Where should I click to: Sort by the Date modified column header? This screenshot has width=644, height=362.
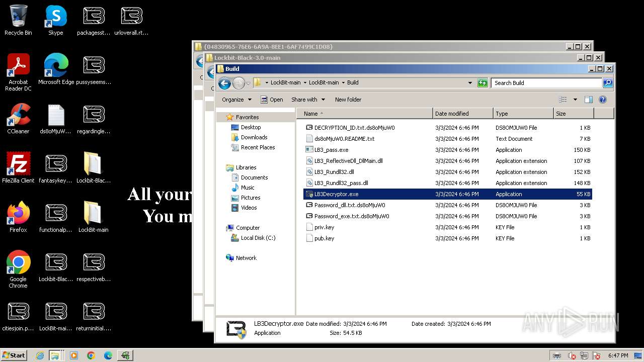tap(463, 114)
